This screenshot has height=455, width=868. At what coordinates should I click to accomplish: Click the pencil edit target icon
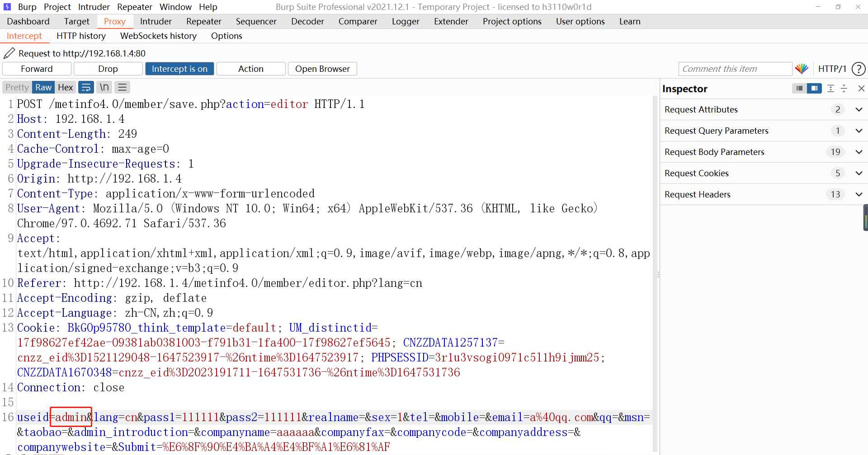tap(9, 53)
